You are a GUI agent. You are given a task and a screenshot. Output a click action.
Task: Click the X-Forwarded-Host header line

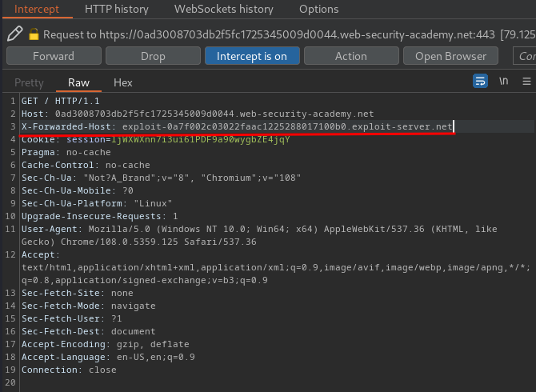237,126
